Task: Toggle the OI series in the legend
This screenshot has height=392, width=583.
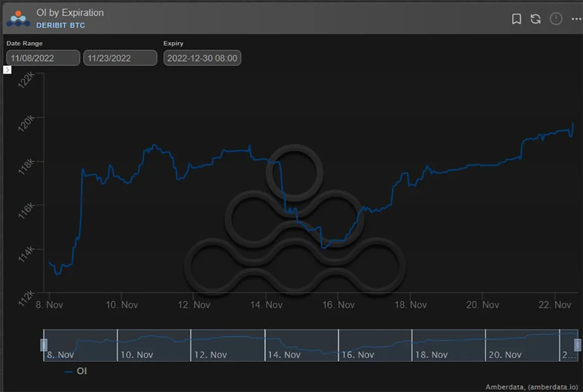Action: [76, 371]
